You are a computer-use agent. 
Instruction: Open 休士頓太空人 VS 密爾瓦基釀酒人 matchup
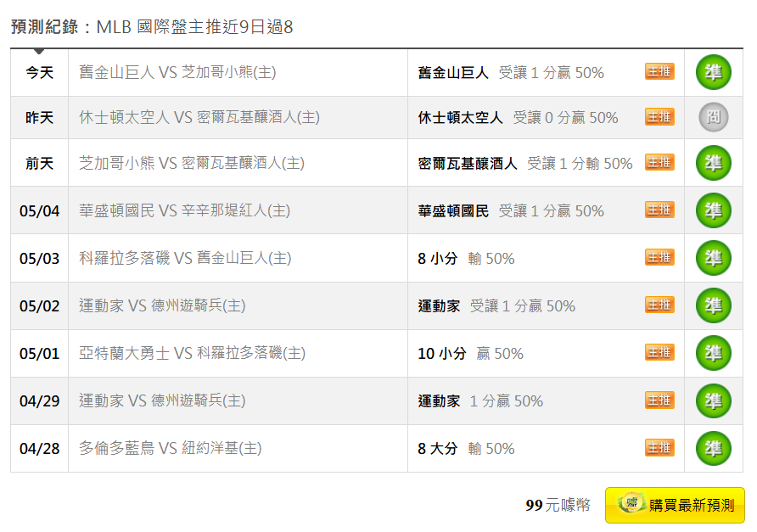pyautogui.click(x=199, y=118)
